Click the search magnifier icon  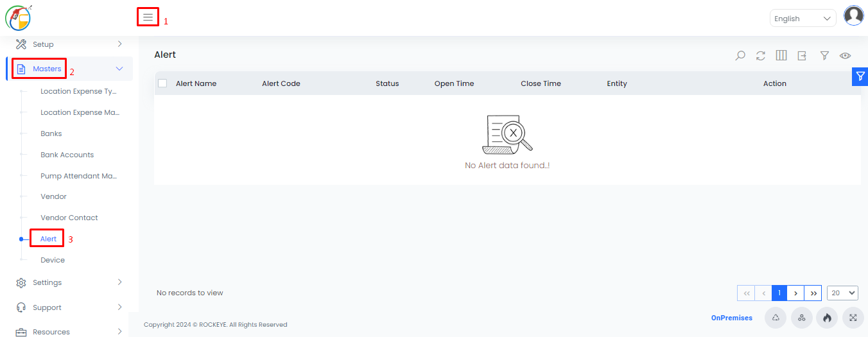point(740,56)
